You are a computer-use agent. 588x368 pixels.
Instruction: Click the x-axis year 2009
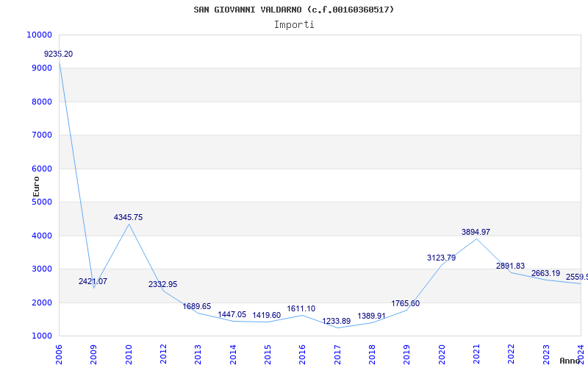(93, 355)
